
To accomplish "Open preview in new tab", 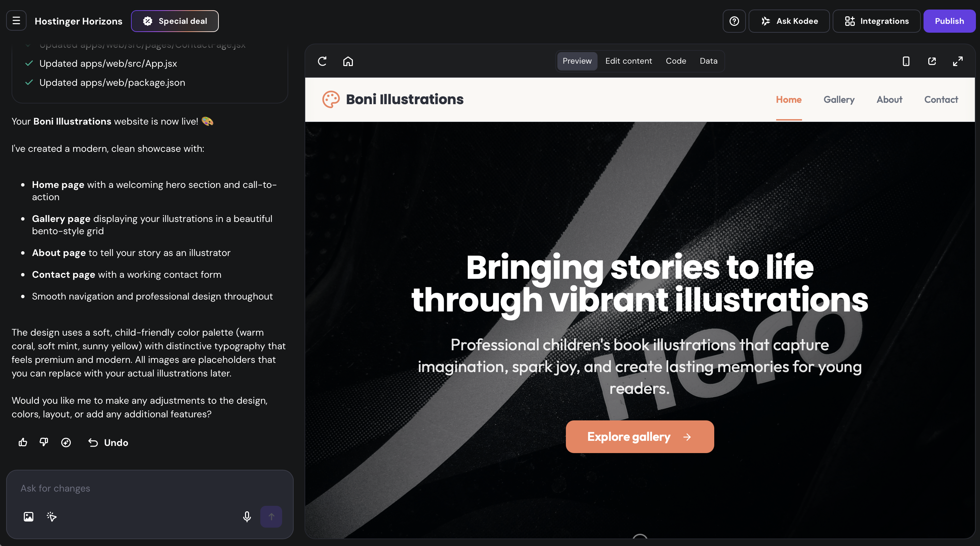I will click(932, 61).
